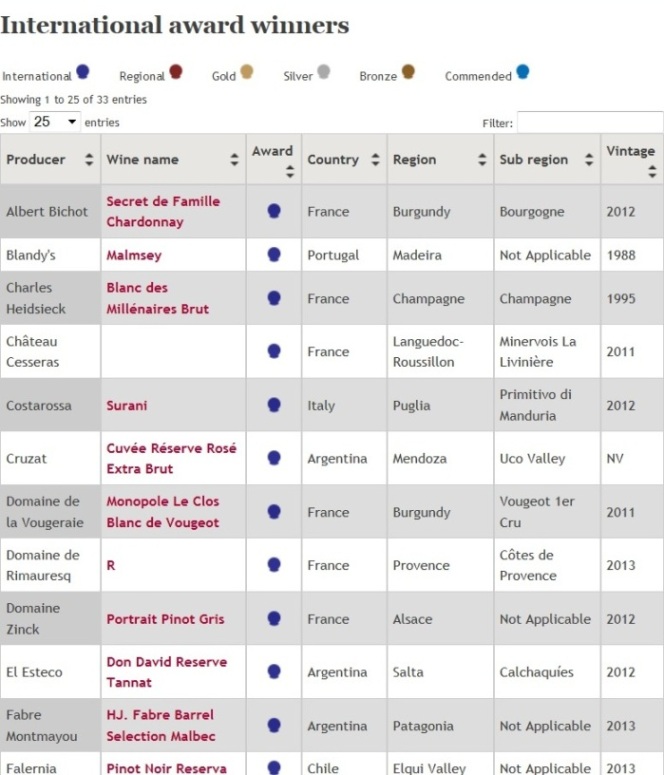This screenshot has height=775, width=664.
Task: Sort table by Region column header
Action: (440, 159)
